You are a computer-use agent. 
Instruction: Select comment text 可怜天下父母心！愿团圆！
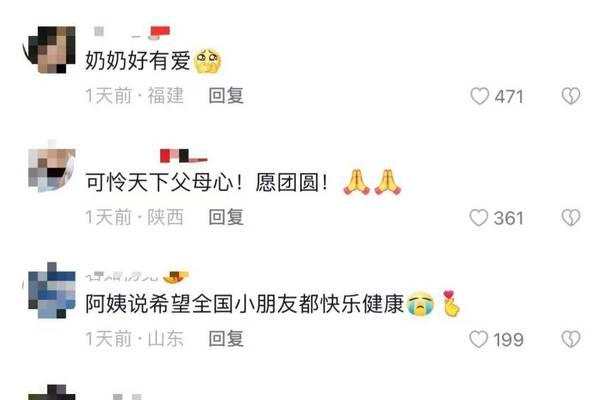pos(207,182)
